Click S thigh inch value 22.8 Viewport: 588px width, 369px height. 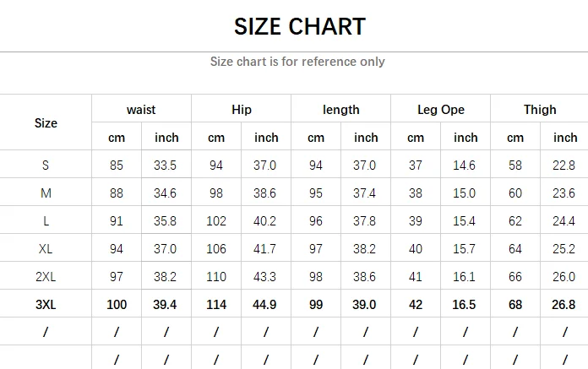coord(563,166)
